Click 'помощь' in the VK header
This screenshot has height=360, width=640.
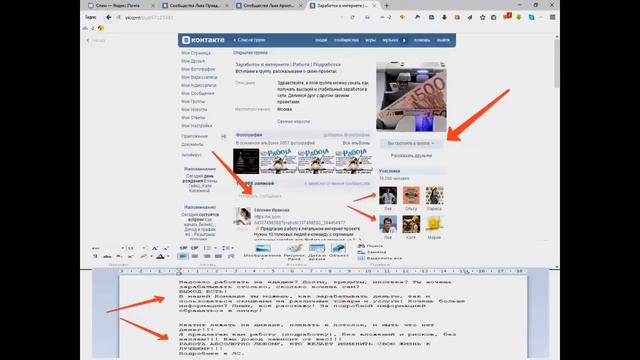422,40
